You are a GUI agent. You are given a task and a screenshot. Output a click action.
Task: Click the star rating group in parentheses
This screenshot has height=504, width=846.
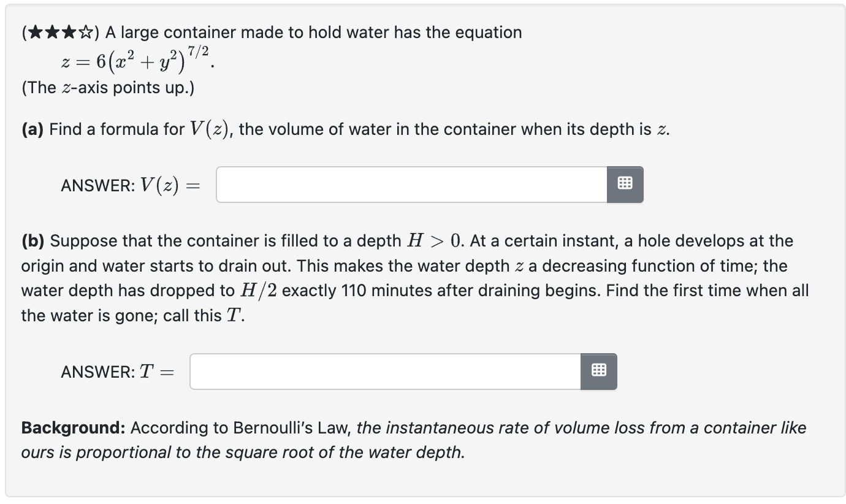click(x=61, y=32)
